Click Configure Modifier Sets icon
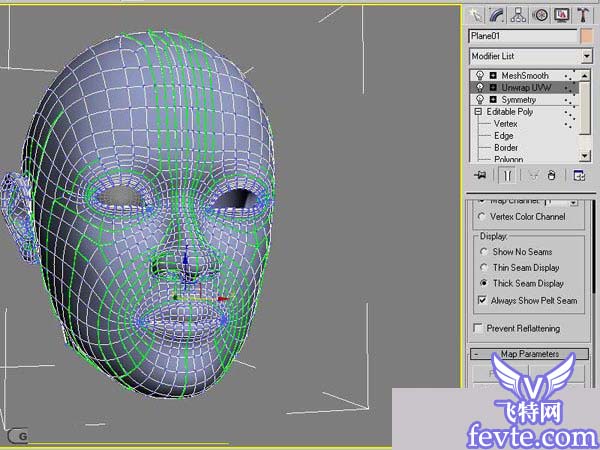The width and height of the screenshot is (600, 450). (579, 175)
